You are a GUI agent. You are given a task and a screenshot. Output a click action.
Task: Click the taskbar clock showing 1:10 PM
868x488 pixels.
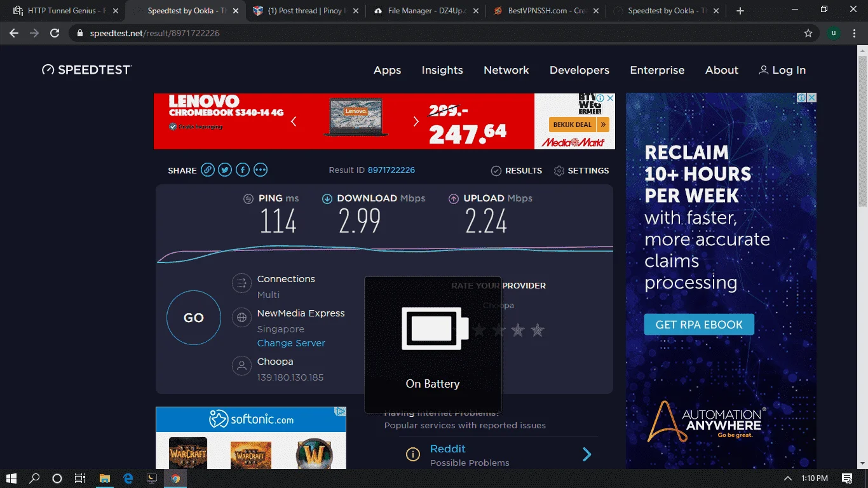click(x=815, y=478)
